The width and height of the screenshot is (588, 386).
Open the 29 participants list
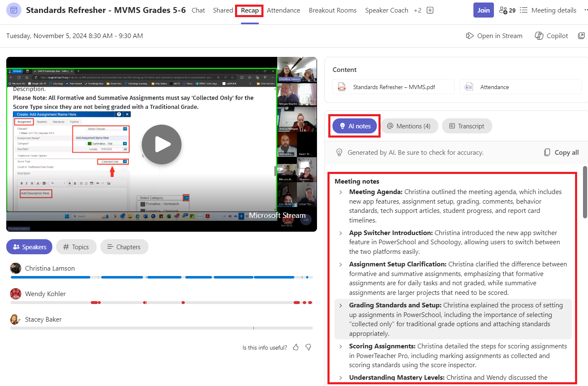pyautogui.click(x=507, y=10)
